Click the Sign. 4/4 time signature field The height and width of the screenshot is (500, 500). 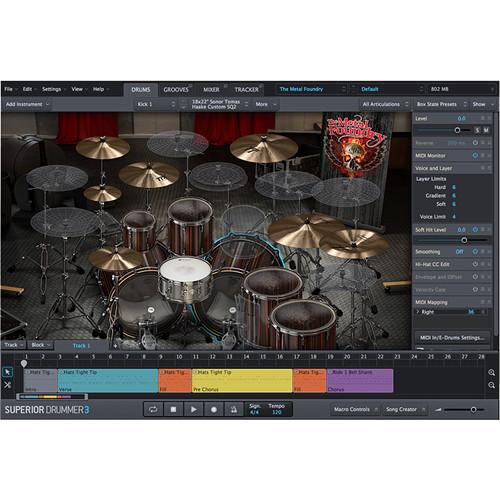pyautogui.click(x=255, y=409)
